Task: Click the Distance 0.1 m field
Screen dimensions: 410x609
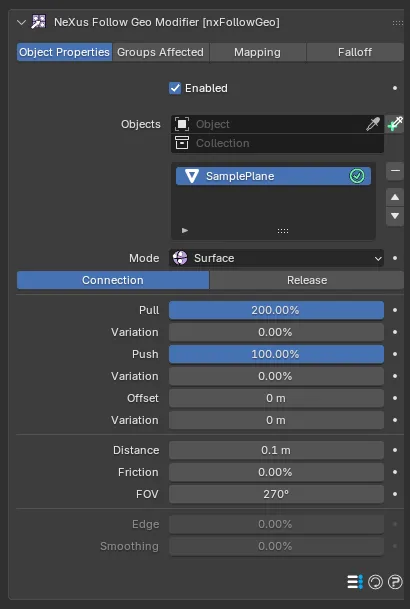Action: click(x=276, y=450)
